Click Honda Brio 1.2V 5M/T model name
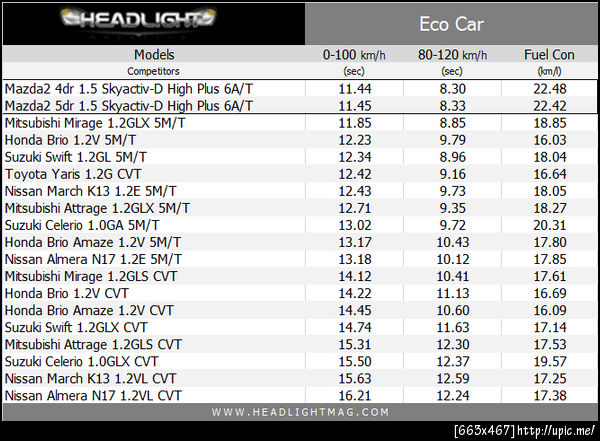Image resolution: width=600 pixels, height=441 pixels. click(70, 140)
